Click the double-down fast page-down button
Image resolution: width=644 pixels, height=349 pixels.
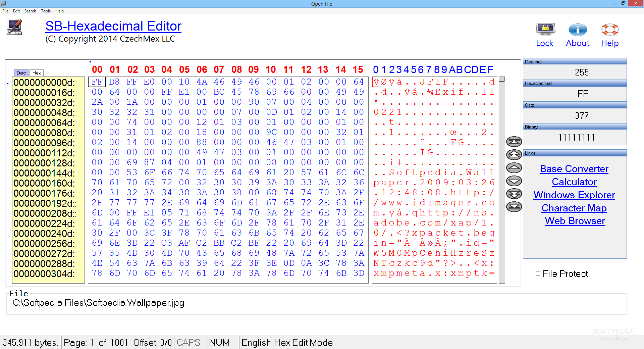tap(514, 194)
